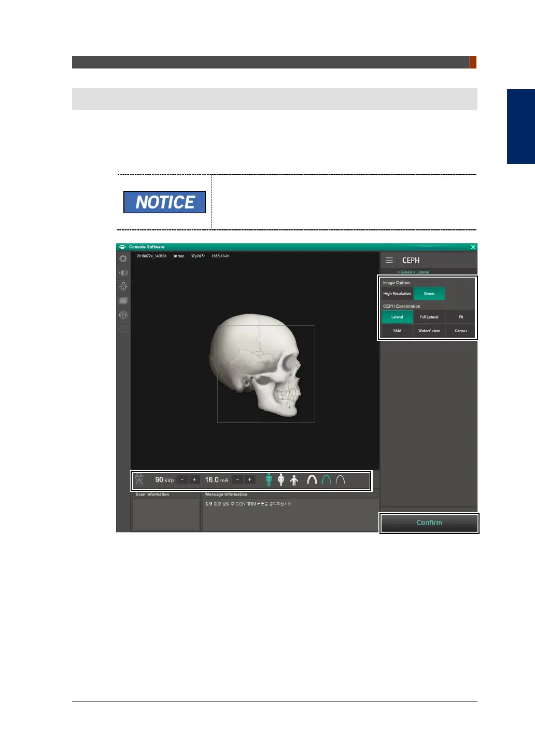The width and height of the screenshot is (535, 756).
Task: Decrease mA with minus button
Action: [237, 480]
